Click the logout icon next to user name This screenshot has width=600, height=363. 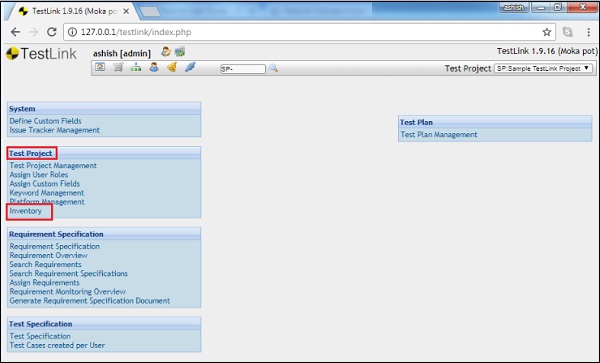pyautogui.click(x=179, y=52)
